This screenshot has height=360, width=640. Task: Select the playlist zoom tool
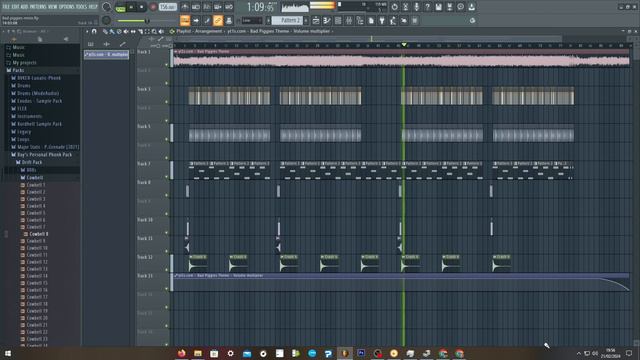pos(154,31)
